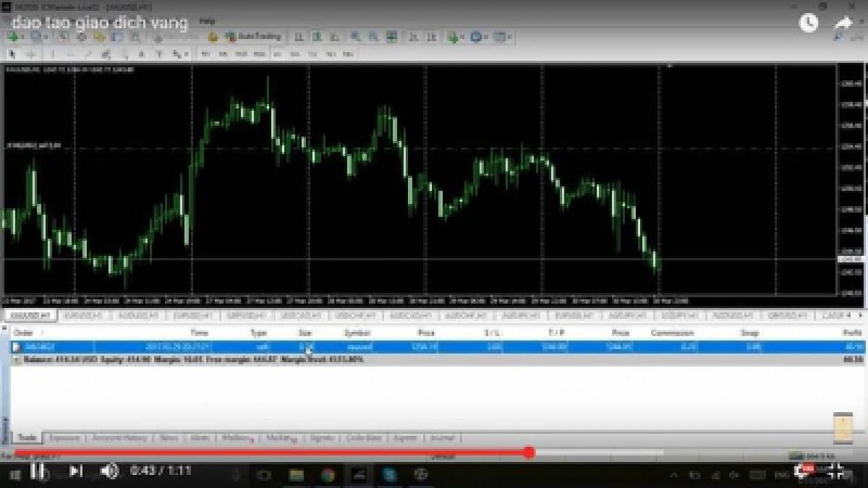Switch to the M15 timeframe
The width and height of the screenshot is (868, 488).
click(x=241, y=54)
